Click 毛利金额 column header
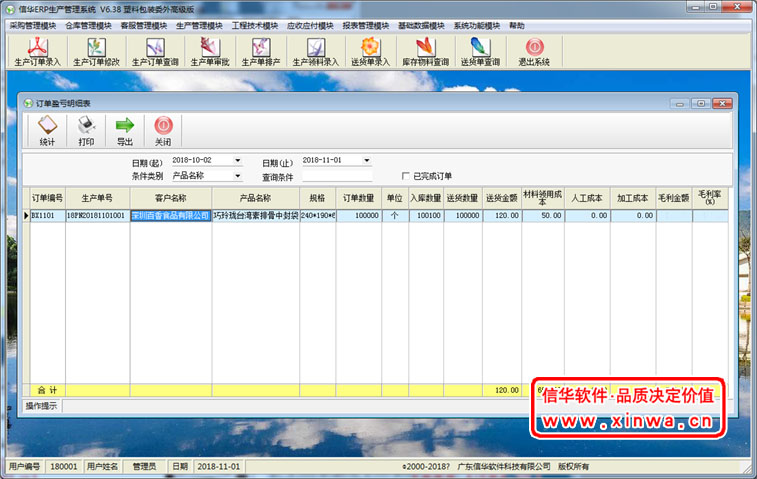The height and width of the screenshot is (479, 757). (x=674, y=198)
